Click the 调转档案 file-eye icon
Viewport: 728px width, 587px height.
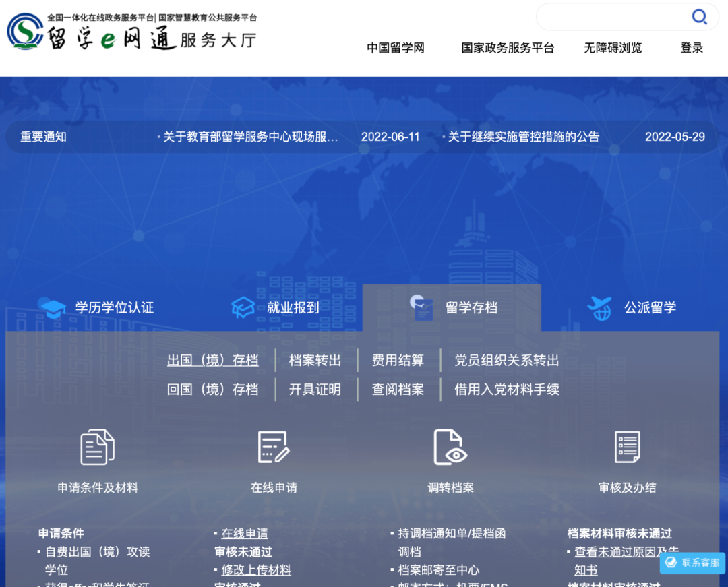[450, 447]
